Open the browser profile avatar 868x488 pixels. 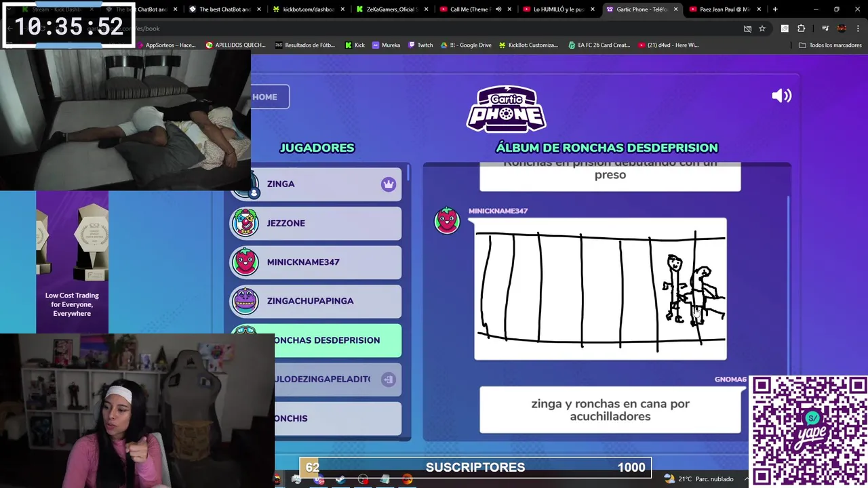pos(842,28)
